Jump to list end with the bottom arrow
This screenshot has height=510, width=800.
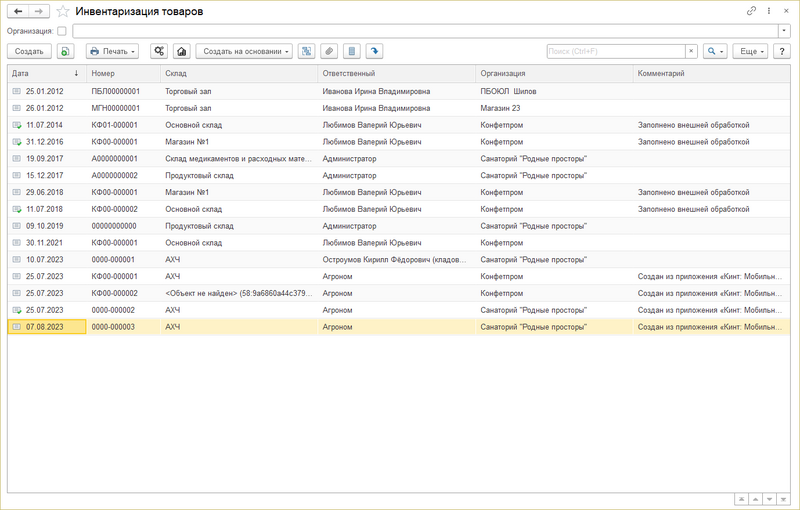(x=783, y=499)
